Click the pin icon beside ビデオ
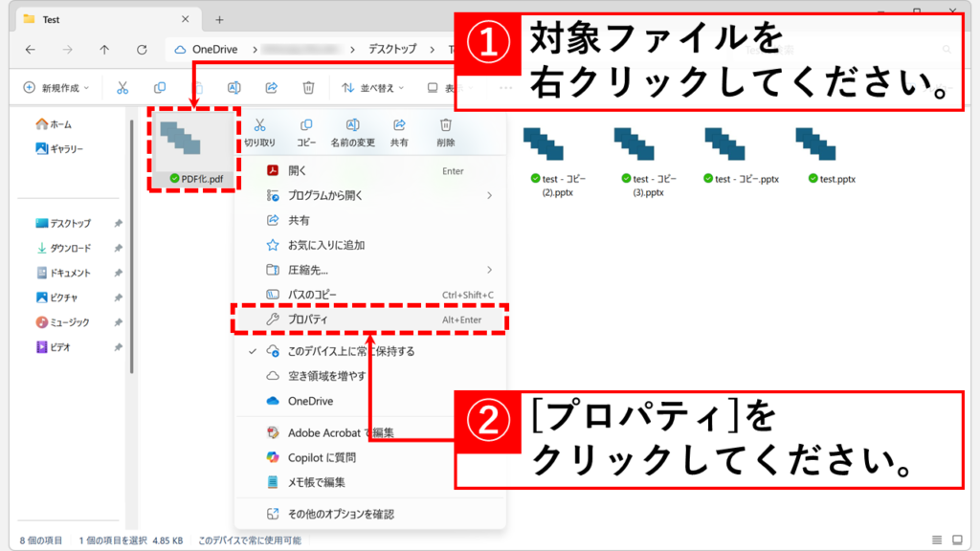The height and width of the screenshot is (551, 980). tap(118, 347)
